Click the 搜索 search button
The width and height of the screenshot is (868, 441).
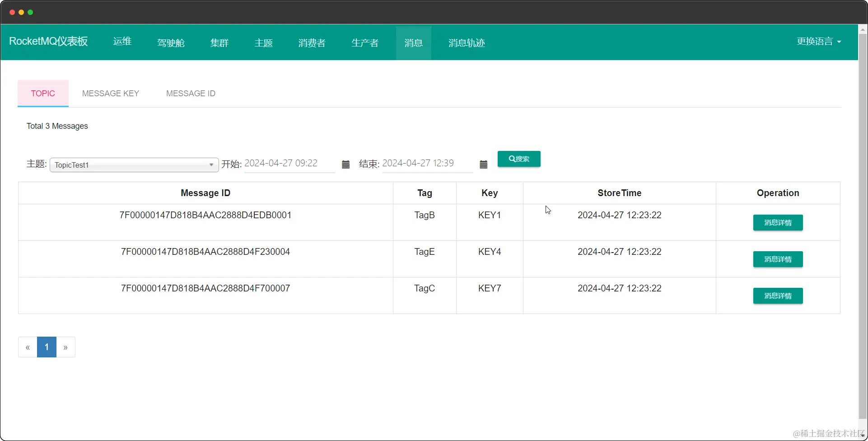519,159
